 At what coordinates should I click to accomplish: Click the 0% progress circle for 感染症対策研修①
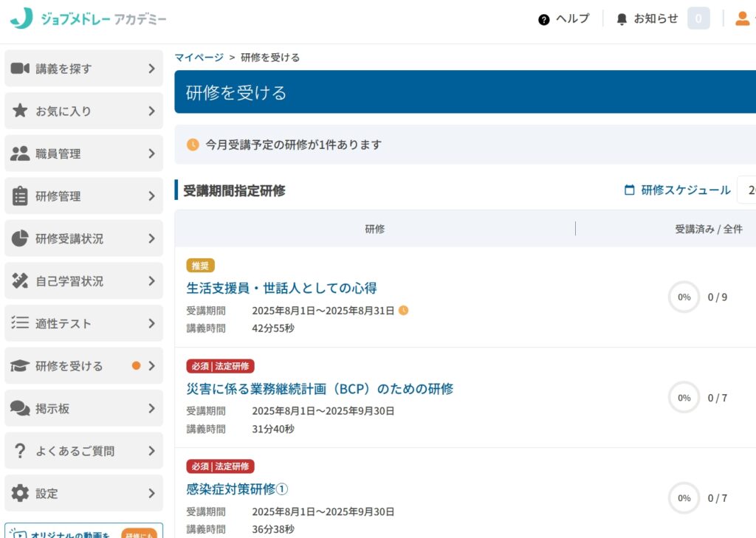(x=684, y=498)
